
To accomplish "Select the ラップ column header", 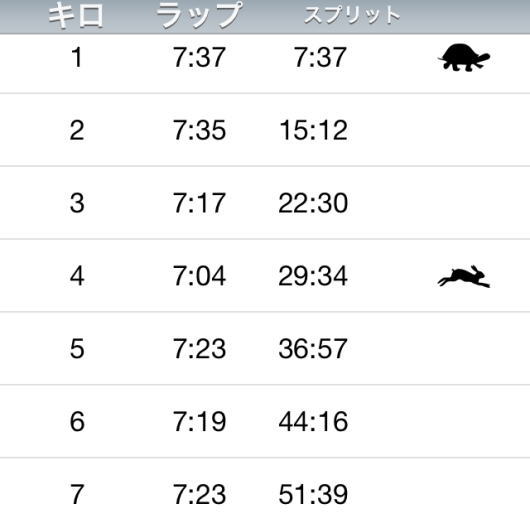I will tap(199, 15).
